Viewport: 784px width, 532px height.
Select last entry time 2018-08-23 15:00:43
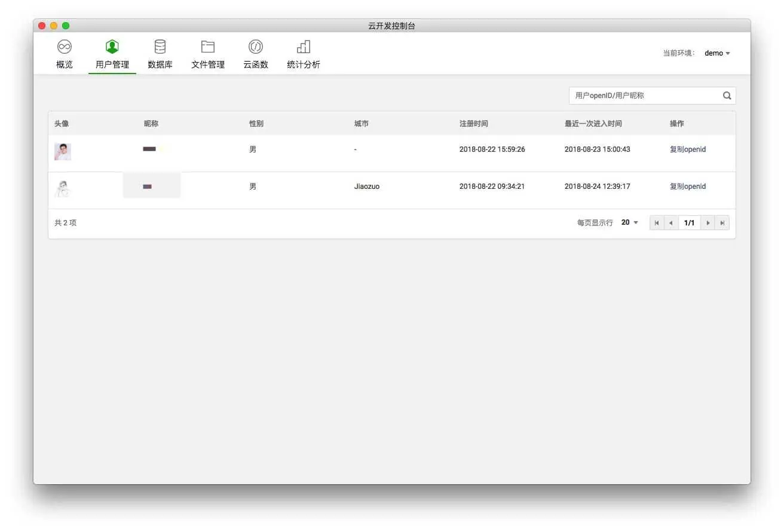coord(598,149)
